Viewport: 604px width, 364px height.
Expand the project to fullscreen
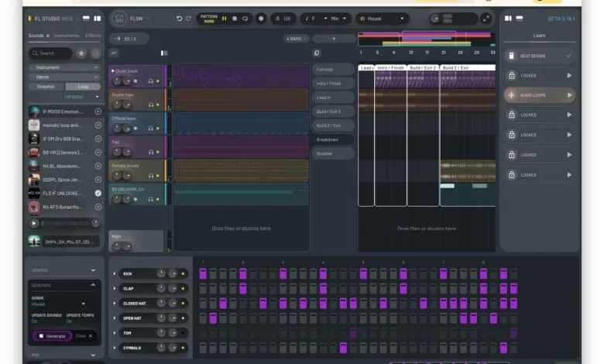click(x=486, y=19)
